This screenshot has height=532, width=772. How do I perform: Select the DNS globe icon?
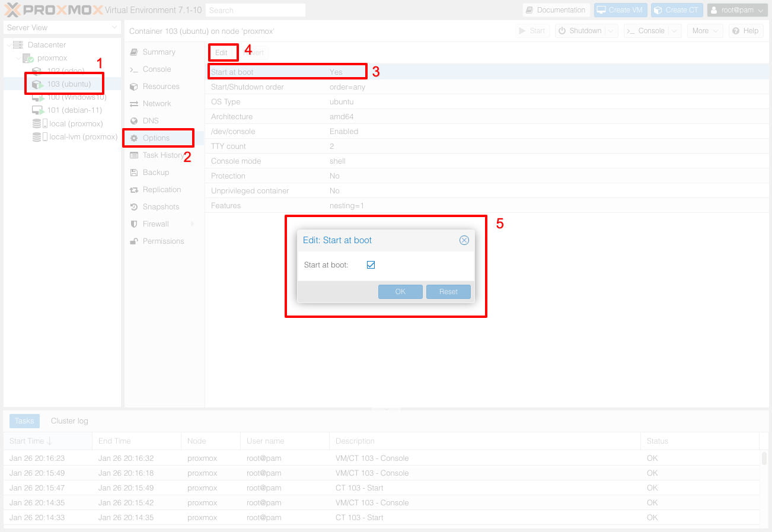(134, 121)
